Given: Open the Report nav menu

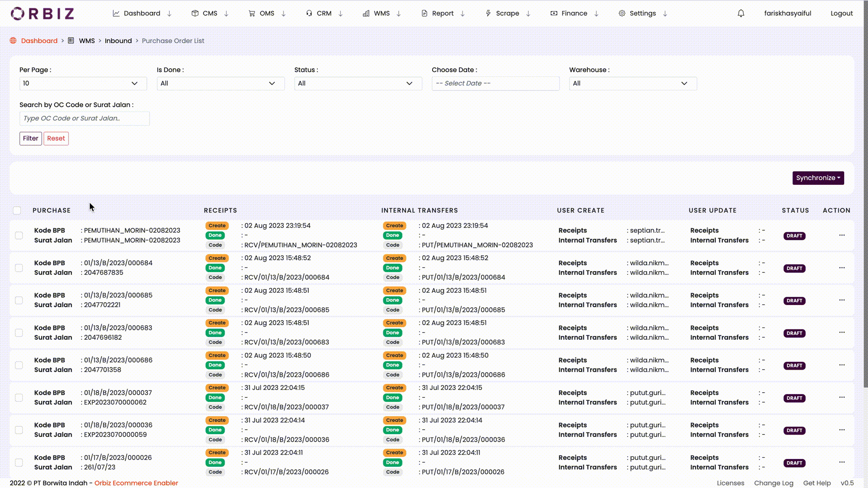Looking at the screenshot, I should [443, 14].
